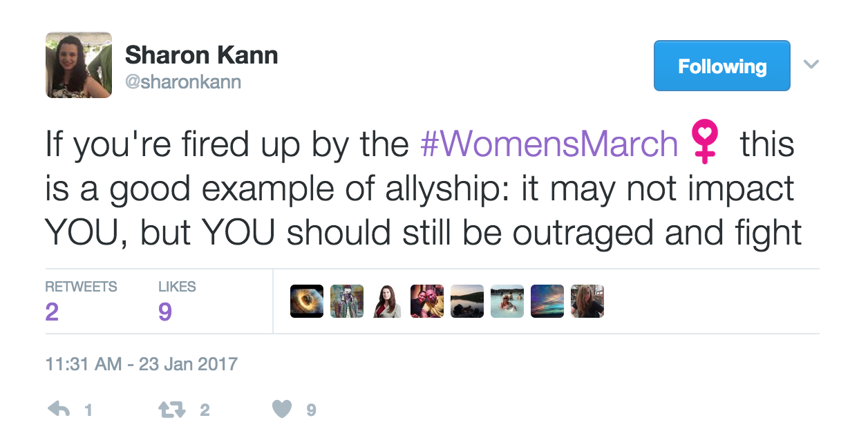Screen dimensions: 868x438
Task: View the Retweets count list
Action: coord(81,302)
